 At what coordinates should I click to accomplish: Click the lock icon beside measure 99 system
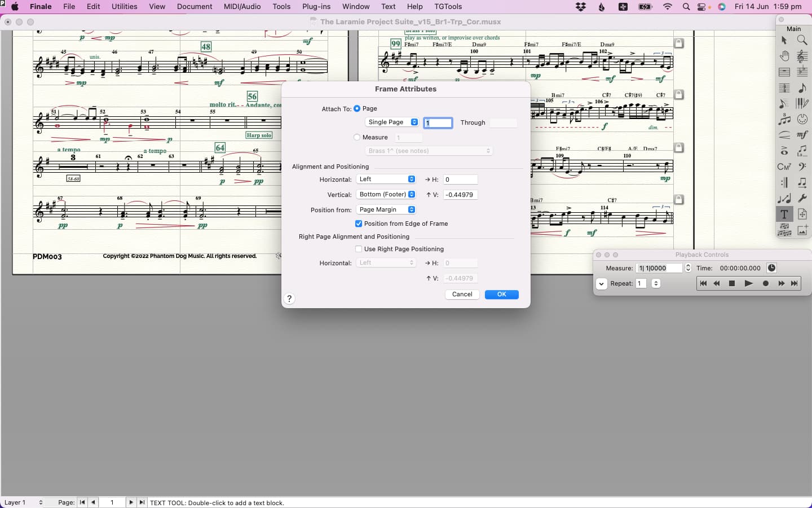click(679, 43)
